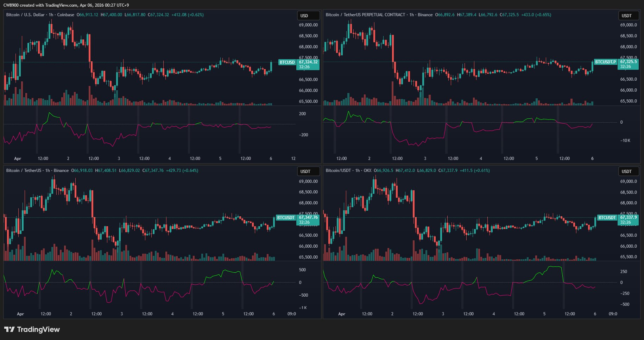Click the open value O66,926.5

pos(384,171)
